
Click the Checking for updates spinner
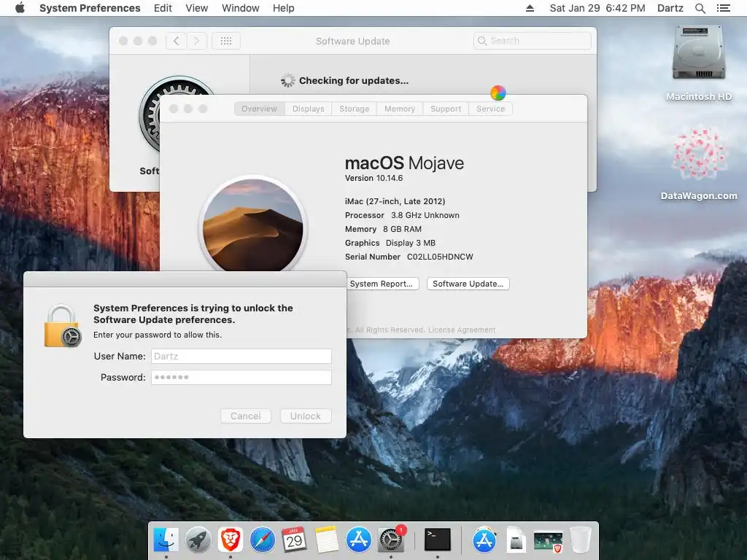[x=287, y=80]
